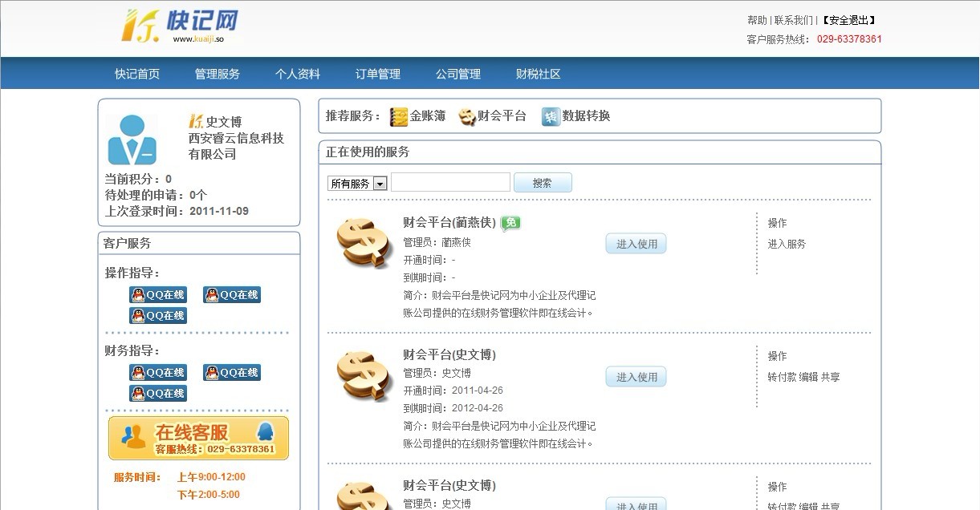Click the second QQ在线 button under 财务指导
The width and height of the screenshot is (980, 510).
232,373
